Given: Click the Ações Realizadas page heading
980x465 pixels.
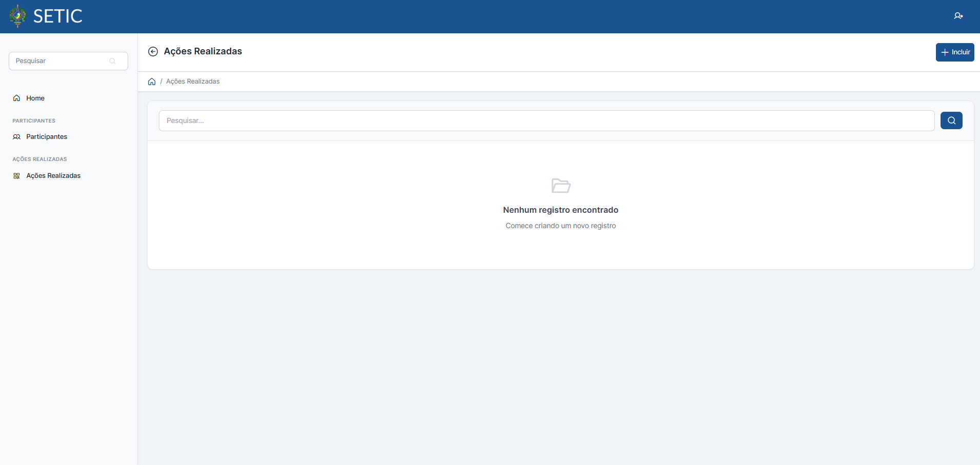Looking at the screenshot, I should (203, 51).
